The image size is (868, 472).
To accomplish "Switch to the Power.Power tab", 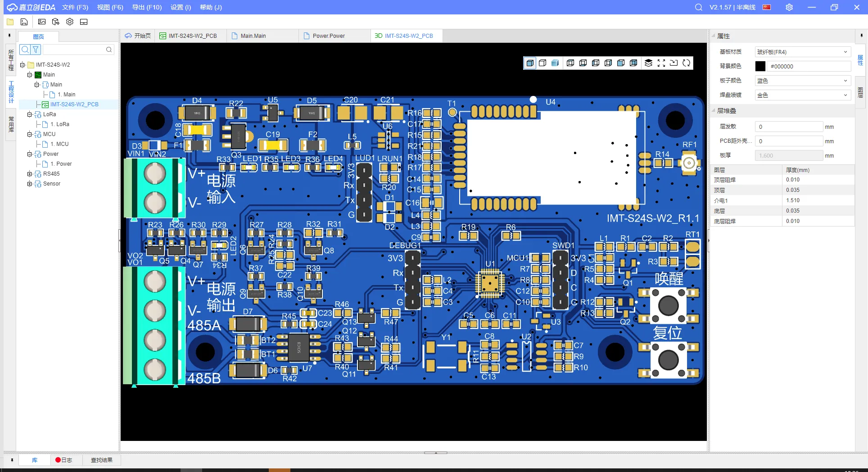I will tap(329, 36).
